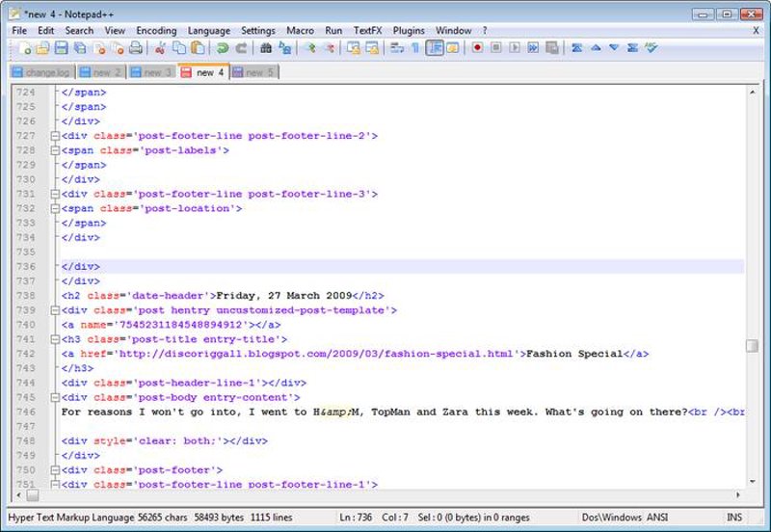Click the INS indicator in status bar
771x532 pixels.
coord(734,518)
